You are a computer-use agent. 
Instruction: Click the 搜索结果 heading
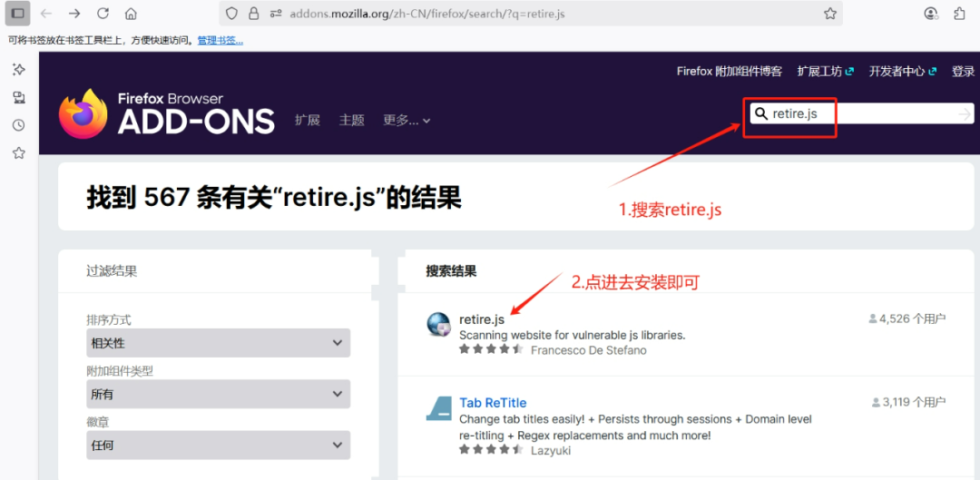pos(451,271)
